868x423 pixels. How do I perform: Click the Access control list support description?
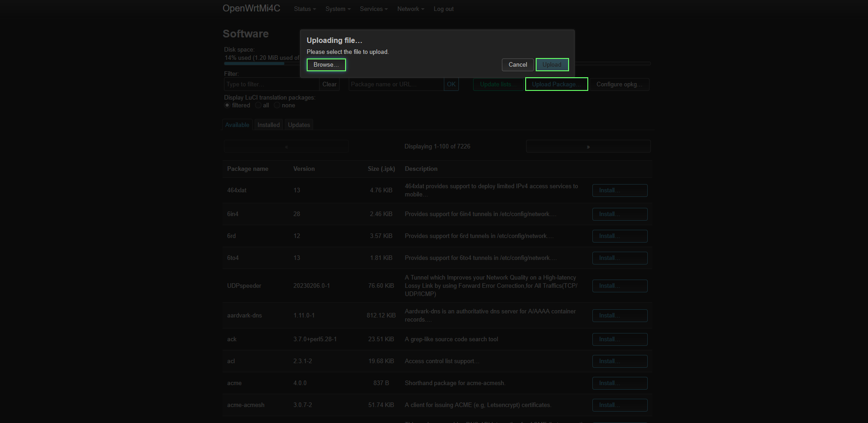pos(442,361)
